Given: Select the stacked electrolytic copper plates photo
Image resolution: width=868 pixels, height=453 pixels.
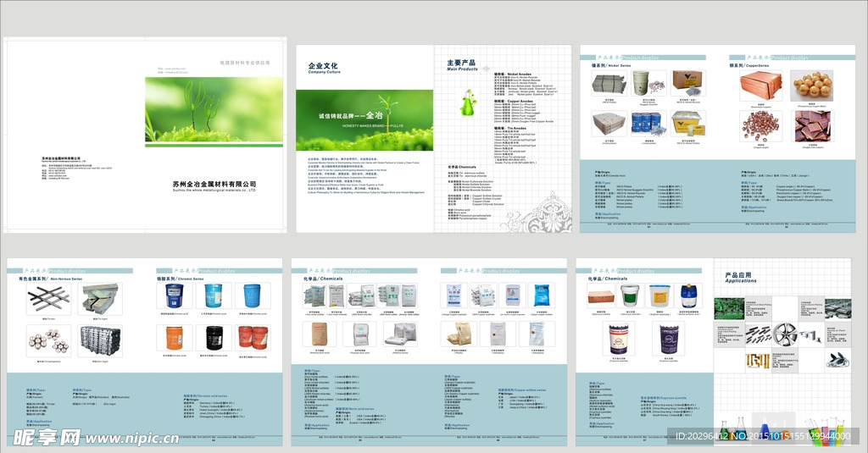Looking at the screenshot, I should 761,86.
